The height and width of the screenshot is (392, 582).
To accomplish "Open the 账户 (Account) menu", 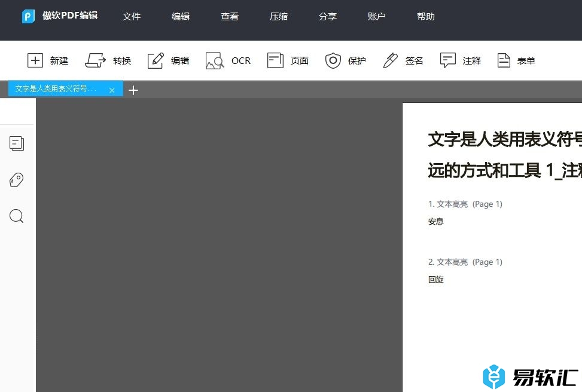I will 377,17.
